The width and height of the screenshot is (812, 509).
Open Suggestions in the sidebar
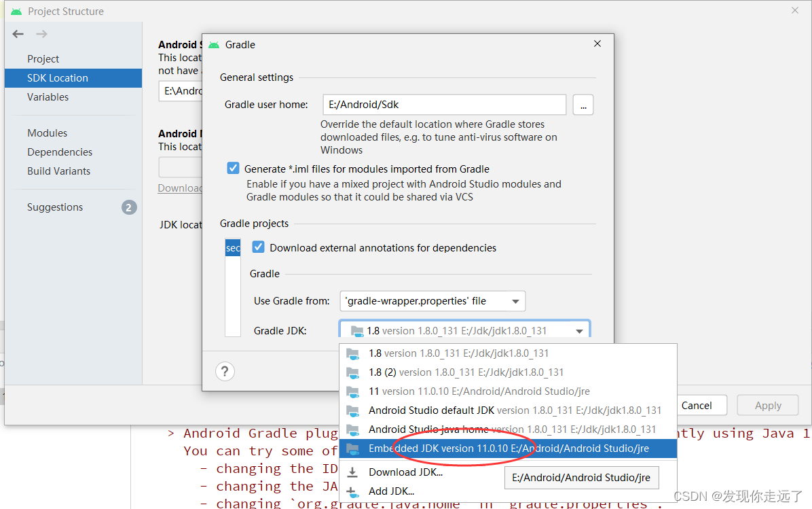click(x=55, y=207)
